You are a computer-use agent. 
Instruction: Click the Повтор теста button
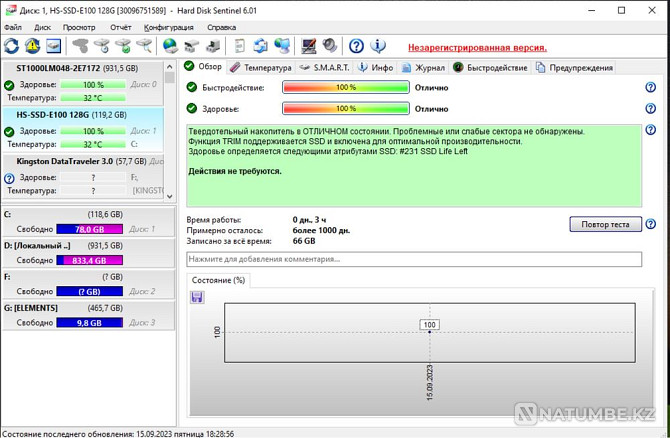click(x=605, y=224)
